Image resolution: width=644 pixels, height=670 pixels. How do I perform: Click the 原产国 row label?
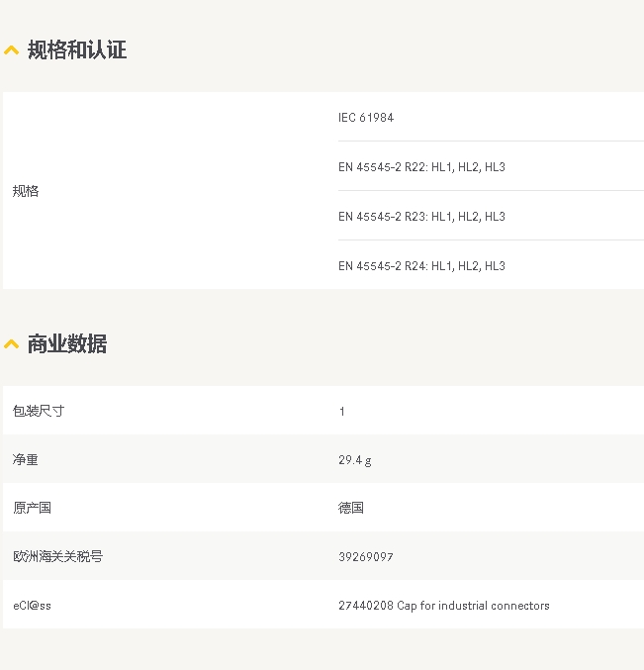[x=32, y=508]
